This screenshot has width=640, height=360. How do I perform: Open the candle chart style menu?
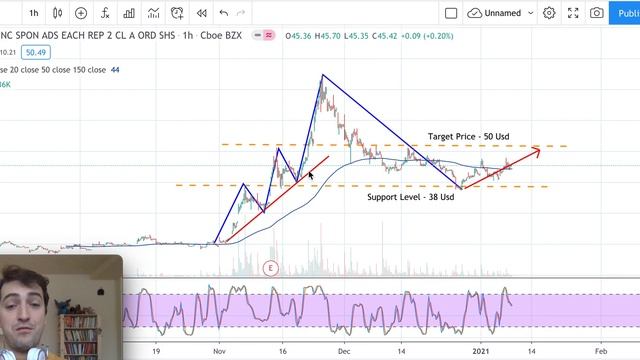coord(58,13)
